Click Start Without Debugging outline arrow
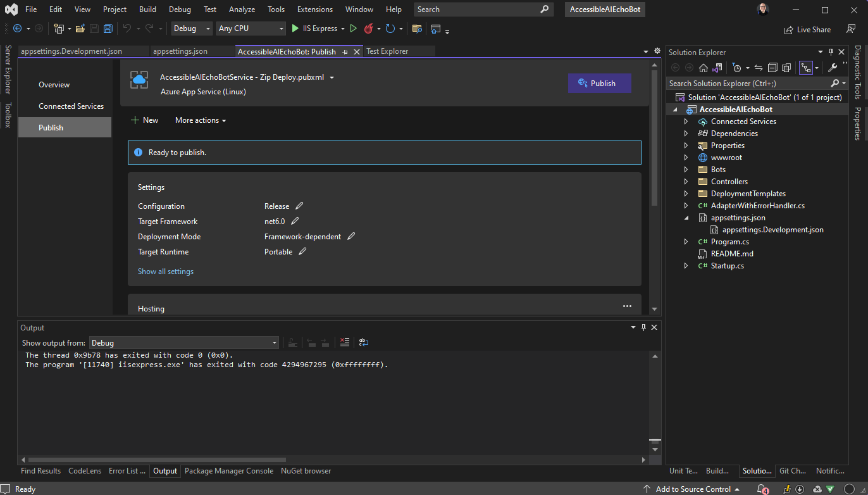 (x=354, y=28)
